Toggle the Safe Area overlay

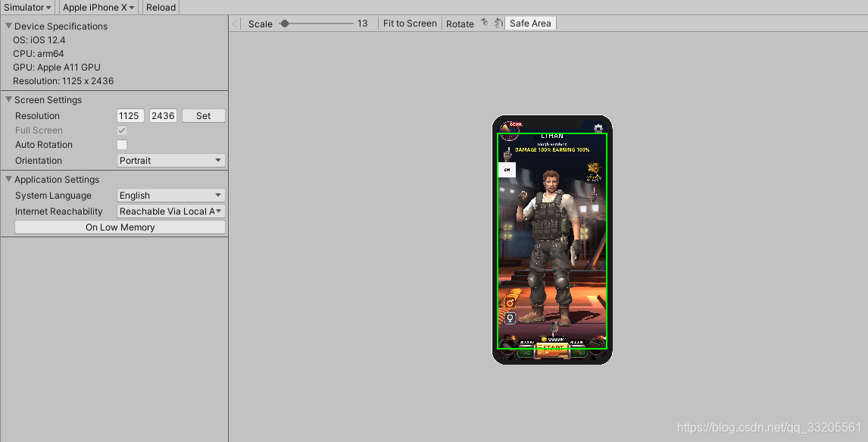click(x=530, y=24)
